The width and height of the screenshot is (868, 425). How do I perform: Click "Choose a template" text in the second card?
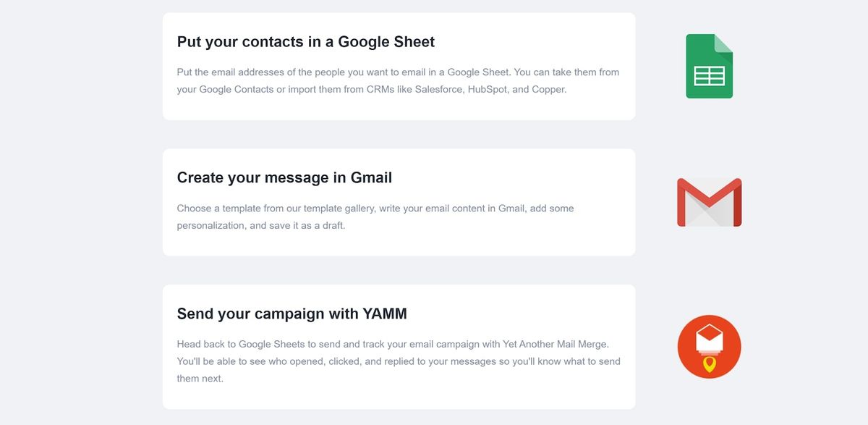point(219,209)
